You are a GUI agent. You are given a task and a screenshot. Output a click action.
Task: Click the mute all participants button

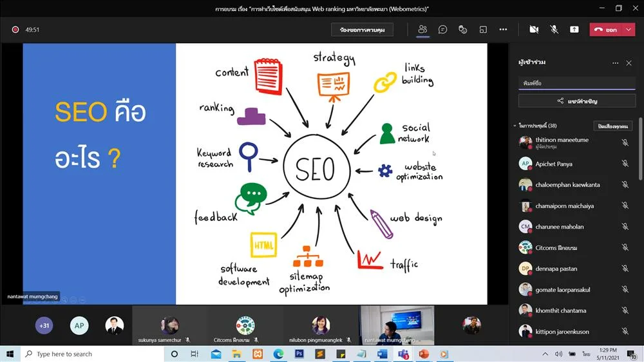click(x=613, y=126)
